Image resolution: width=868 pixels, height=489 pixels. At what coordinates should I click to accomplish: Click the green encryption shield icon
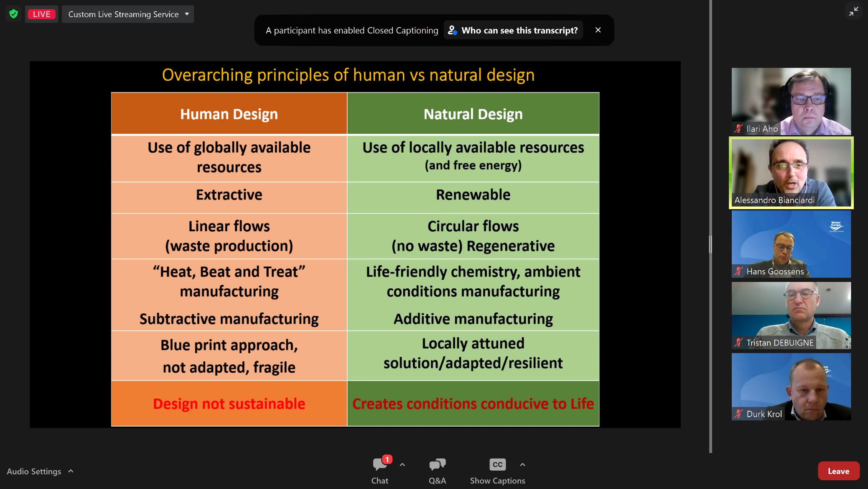(x=14, y=14)
